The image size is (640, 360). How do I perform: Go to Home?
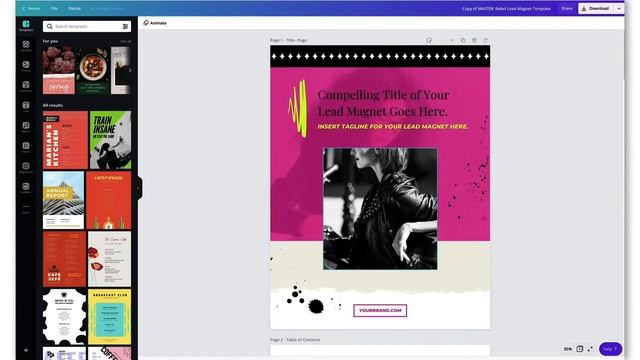point(31,9)
